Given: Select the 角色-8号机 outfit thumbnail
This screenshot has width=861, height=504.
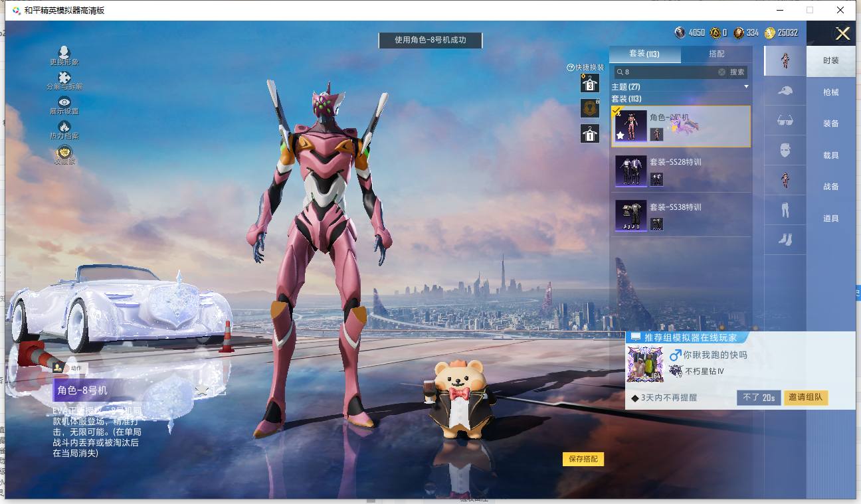Looking at the screenshot, I should (631, 126).
